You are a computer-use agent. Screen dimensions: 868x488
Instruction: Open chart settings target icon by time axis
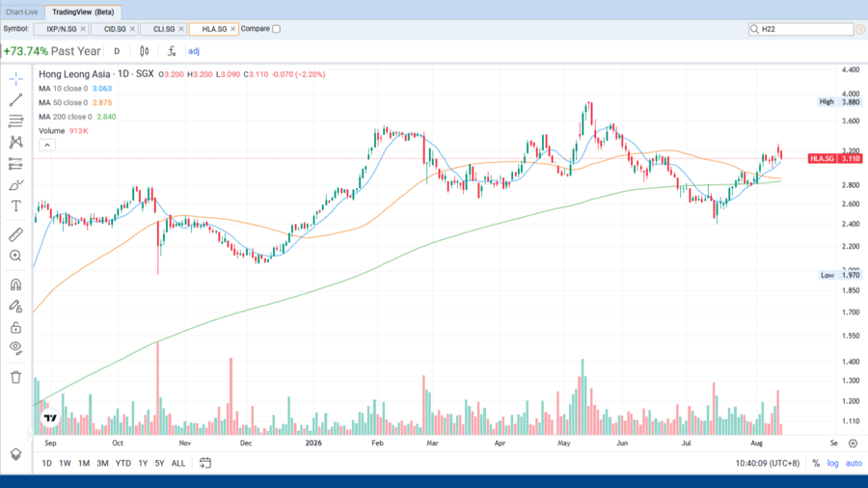[854, 444]
